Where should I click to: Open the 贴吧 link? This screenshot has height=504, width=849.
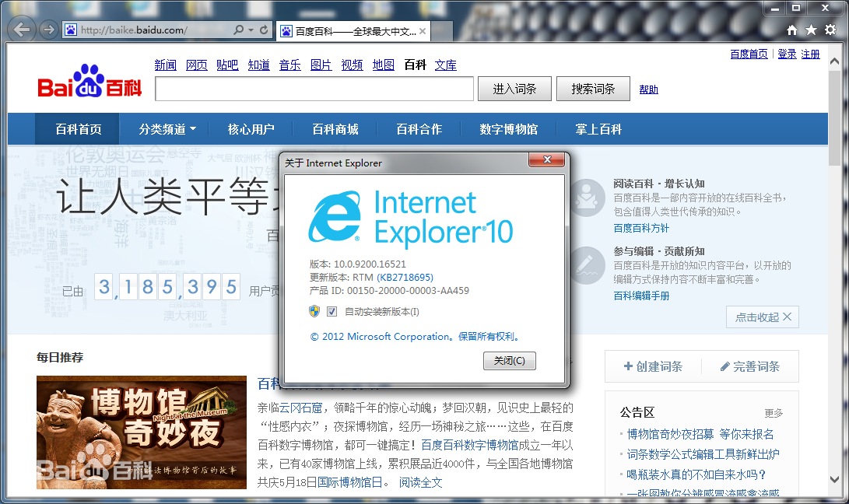(227, 65)
